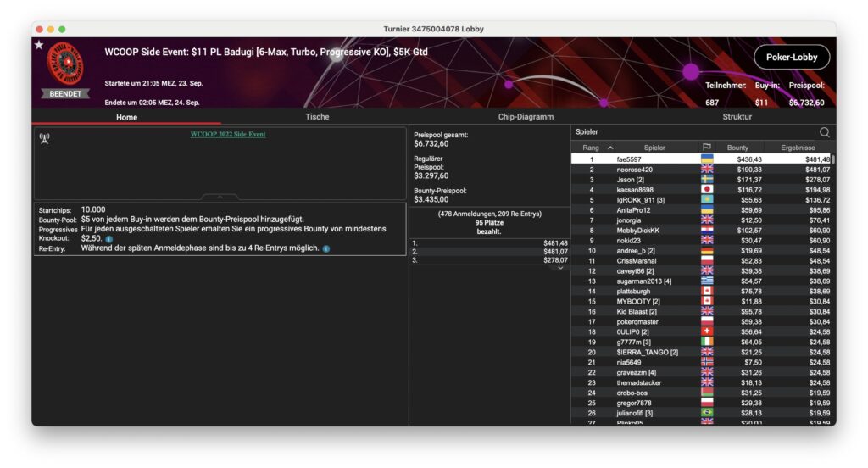
Task: Switch to the Tische tab
Action: click(x=317, y=117)
